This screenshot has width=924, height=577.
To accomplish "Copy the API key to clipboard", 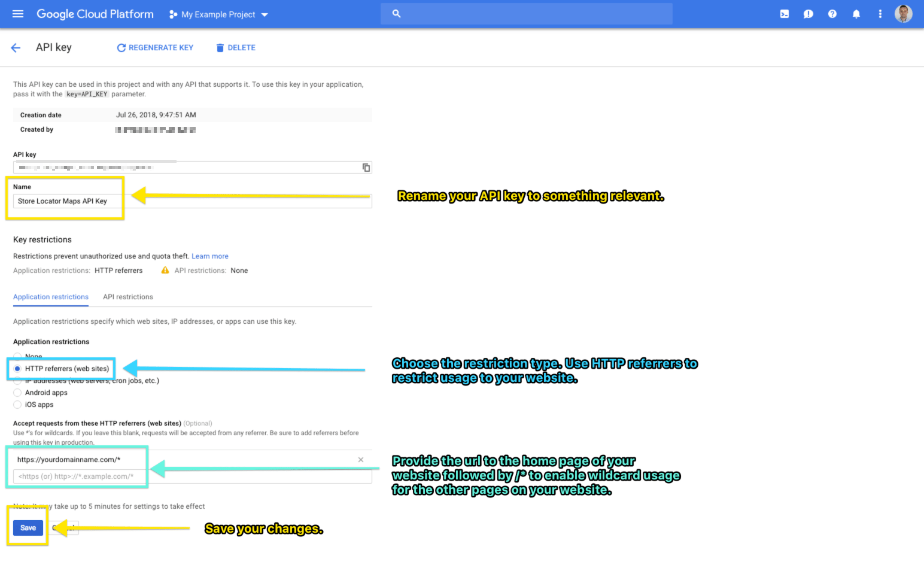I will point(366,167).
